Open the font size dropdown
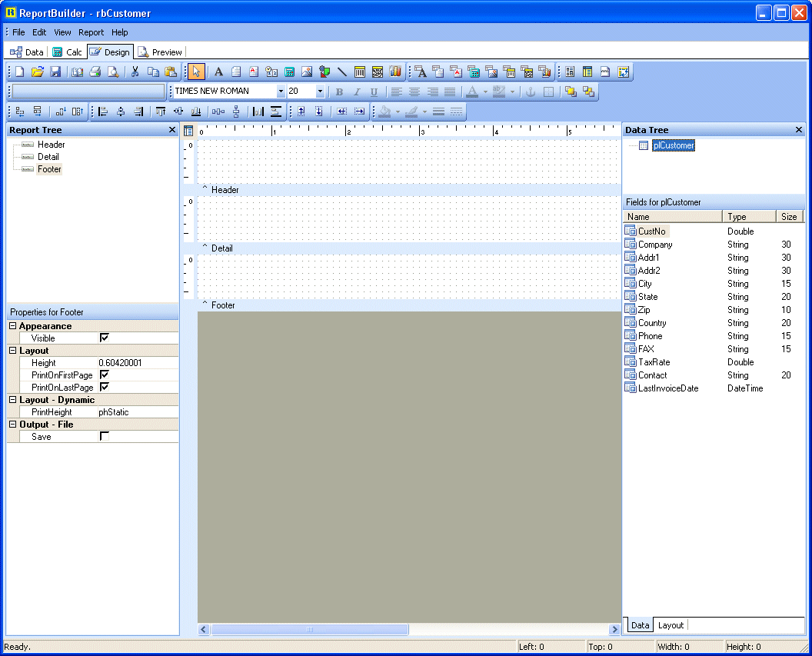 point(320,91)
